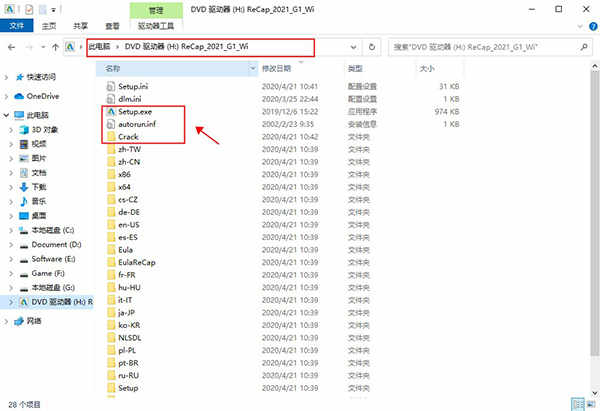This screenshot has height=411, width=600.
Task: Expand the Software (E:) drive node
Action: (11, 259)
